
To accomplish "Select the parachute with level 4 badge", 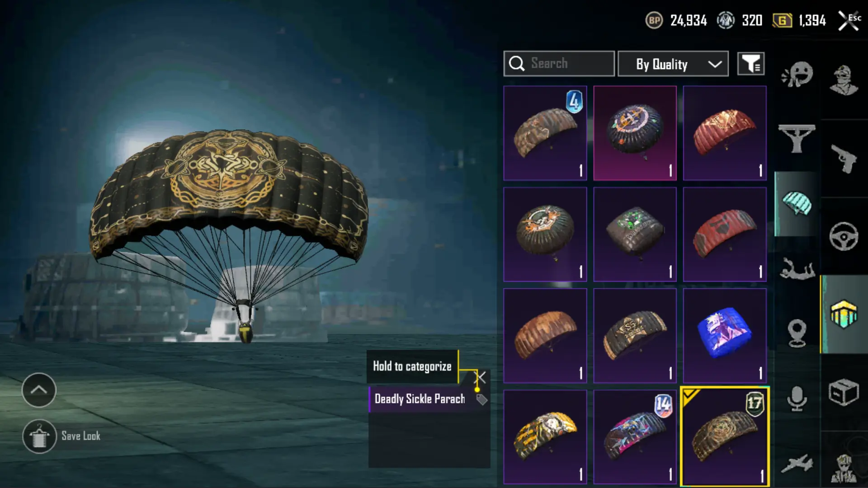I will click(x=545, y=133).
